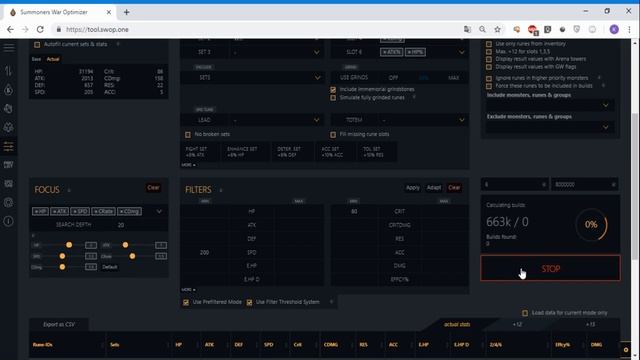
Task: Open the browser zoom magnifier icon
Action: click(482, 29)
